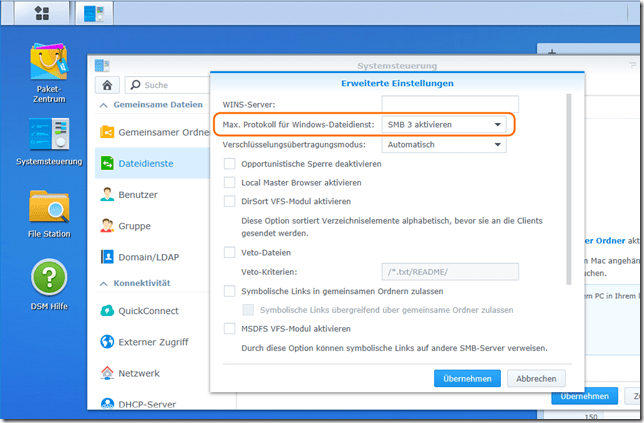Click the Übernehmen button in dialog
This screenshot has height=423, width=644.
467,379
